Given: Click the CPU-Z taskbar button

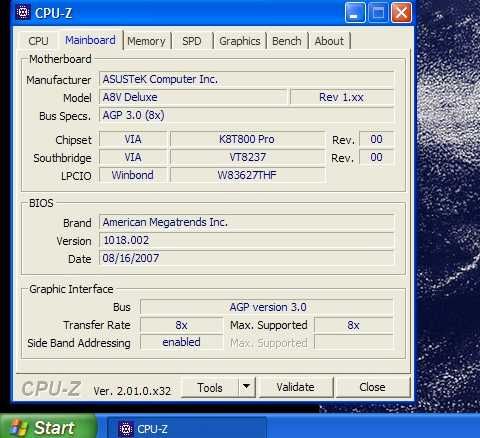Looking at the screenshot, I should pos(187,429).
